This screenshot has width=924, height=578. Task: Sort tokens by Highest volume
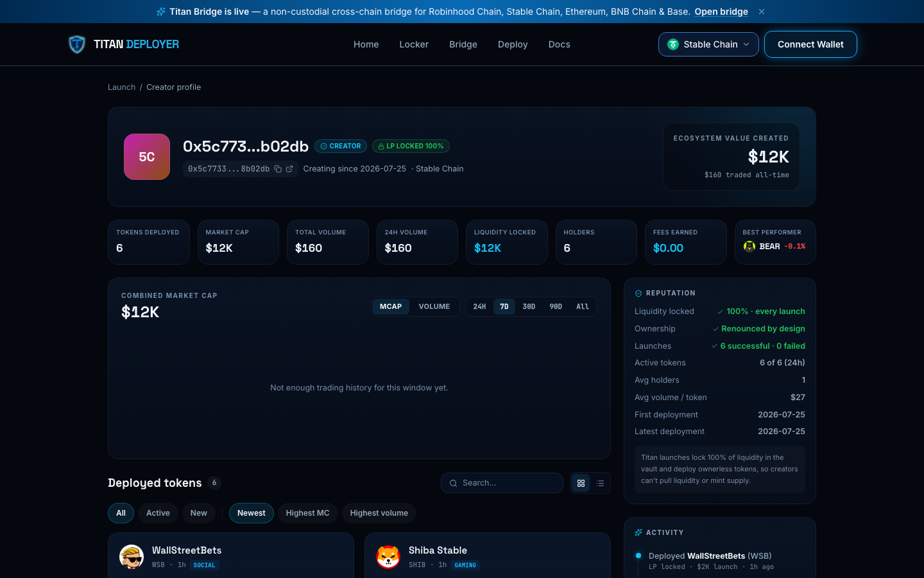coord(379,513)
